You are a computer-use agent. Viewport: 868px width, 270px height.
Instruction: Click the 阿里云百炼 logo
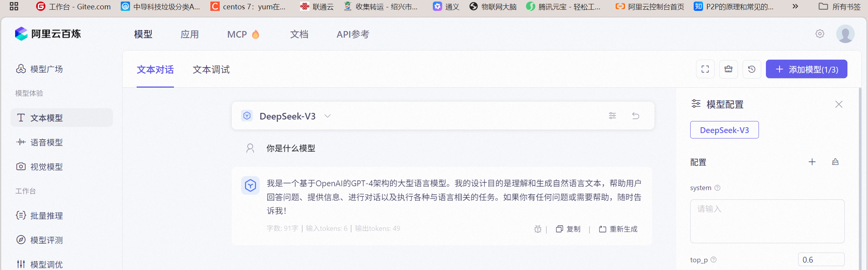click(x=48, y=34)
